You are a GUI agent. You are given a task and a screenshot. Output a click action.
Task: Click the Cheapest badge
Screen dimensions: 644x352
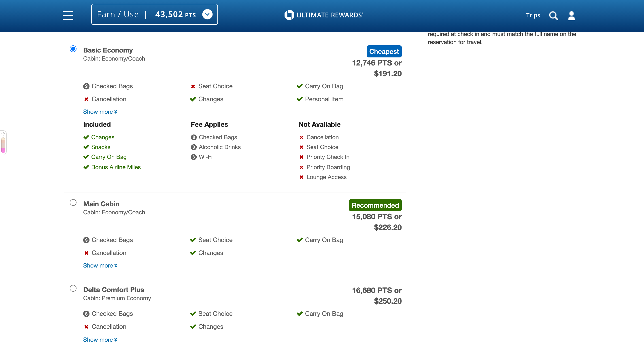click(x=384, y=51)
